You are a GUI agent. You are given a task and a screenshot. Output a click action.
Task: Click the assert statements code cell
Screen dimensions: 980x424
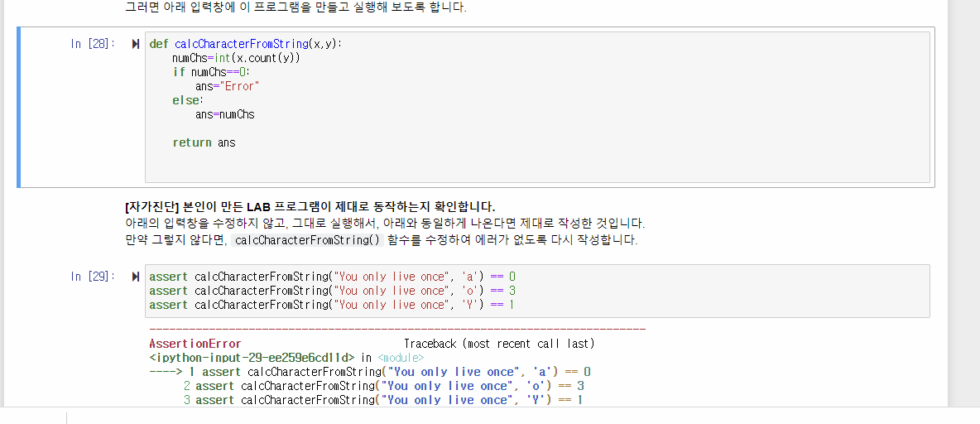[537, 291]
